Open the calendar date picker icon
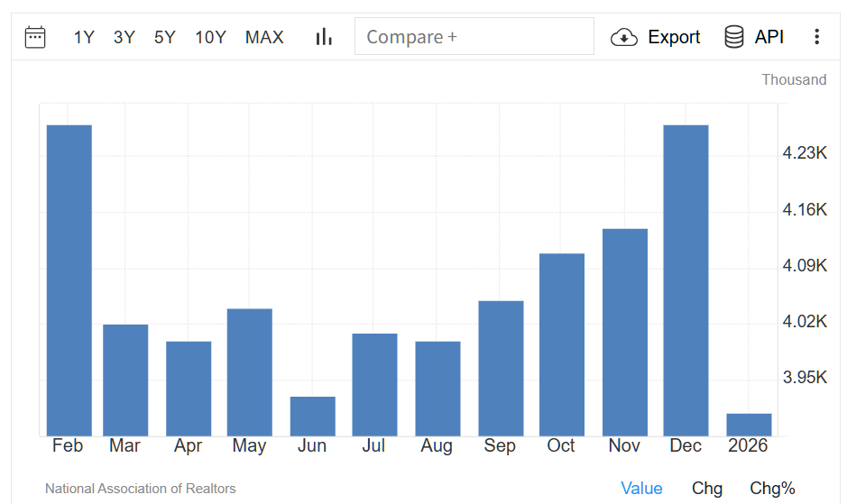 35,37
